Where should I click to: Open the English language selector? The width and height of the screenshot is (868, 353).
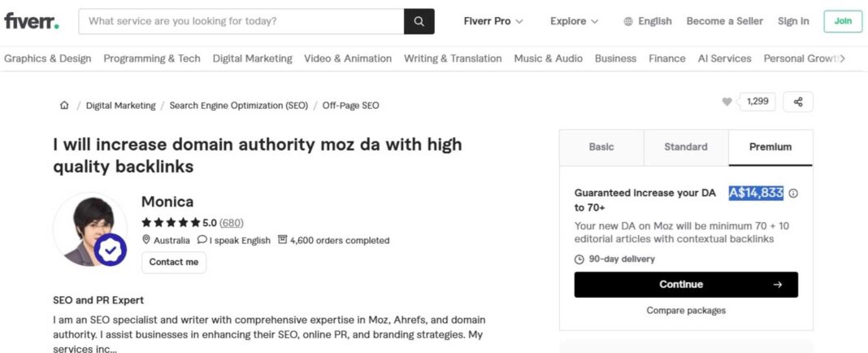tap(648, 21)
